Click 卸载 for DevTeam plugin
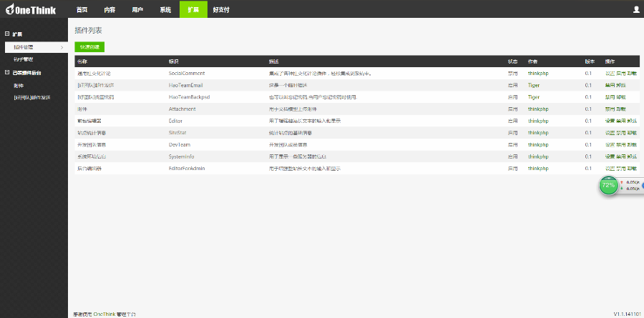Image resolution: width=644 pixels, height=318 pixels. click(x=632, y=145)
